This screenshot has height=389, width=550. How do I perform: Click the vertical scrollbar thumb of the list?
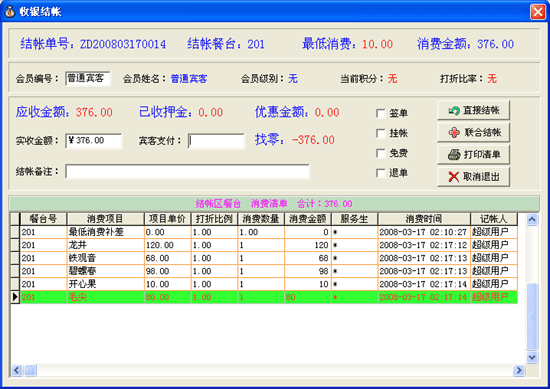[x=532, y=316]
